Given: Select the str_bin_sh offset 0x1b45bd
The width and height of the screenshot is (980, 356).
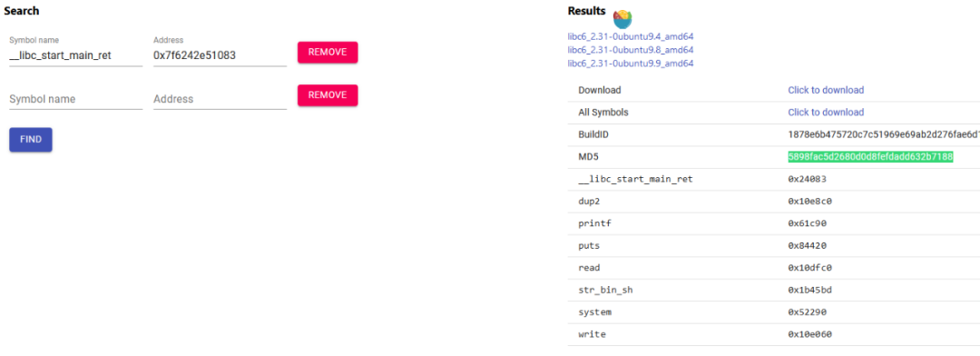Looking at the screenshot, I should pyautogui.click(x=810, y=291).
